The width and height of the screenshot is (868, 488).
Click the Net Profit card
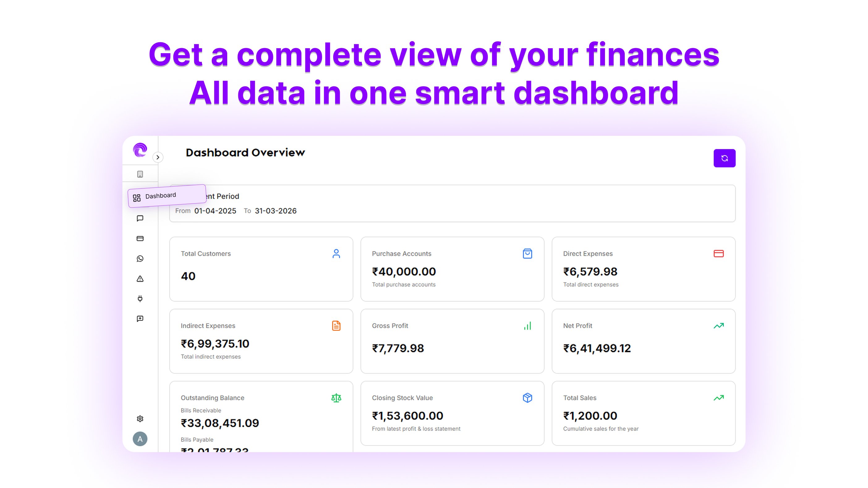643,341
